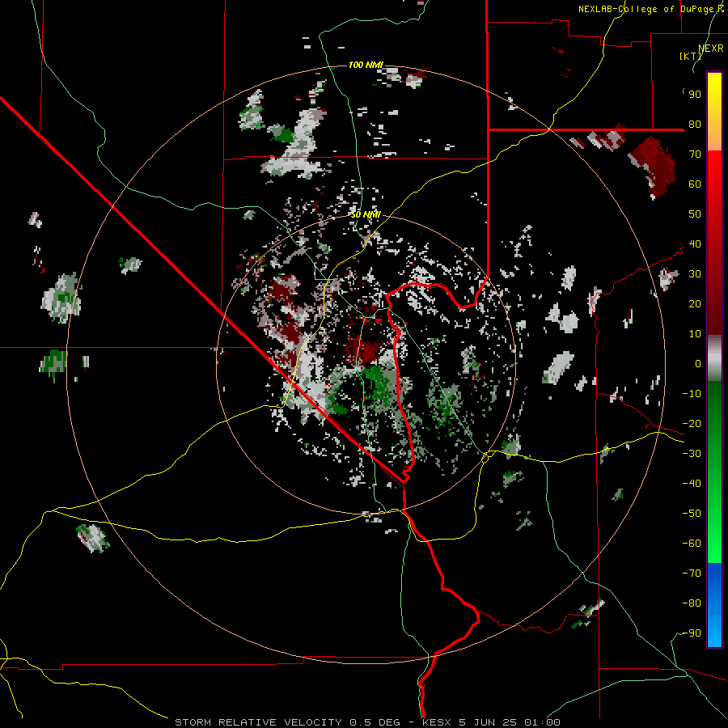Click the 0 scale value on legend
The height and width of the screenshot is (728, 728).
[x=698, y=363]
